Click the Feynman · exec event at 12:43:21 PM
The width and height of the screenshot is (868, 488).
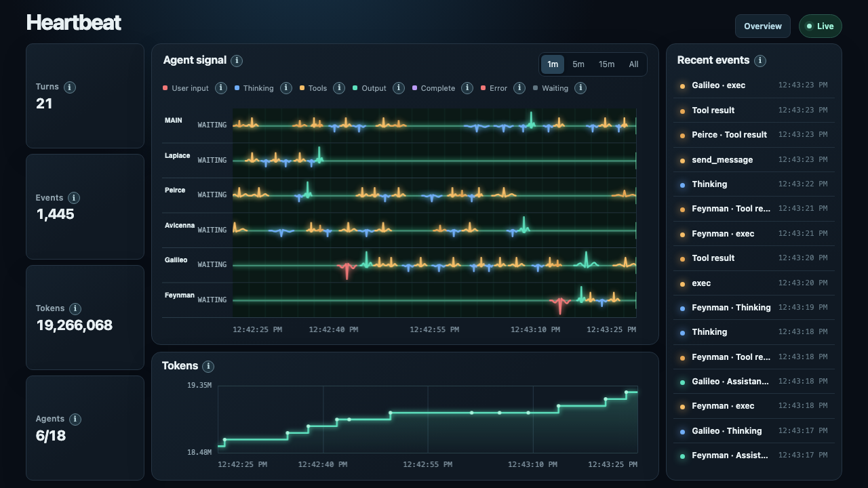pos(753,234)
